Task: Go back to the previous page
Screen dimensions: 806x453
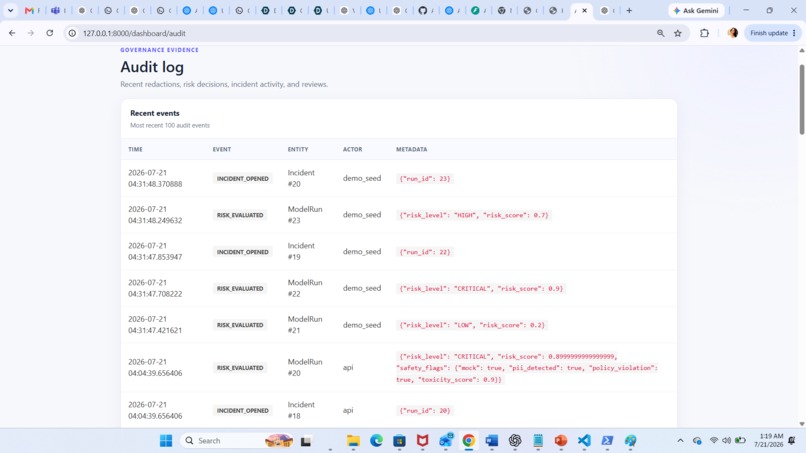Action: pos(12,33)
